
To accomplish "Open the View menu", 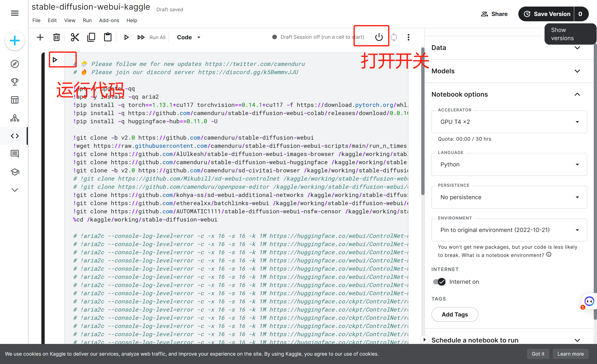I will pos(70,20).
